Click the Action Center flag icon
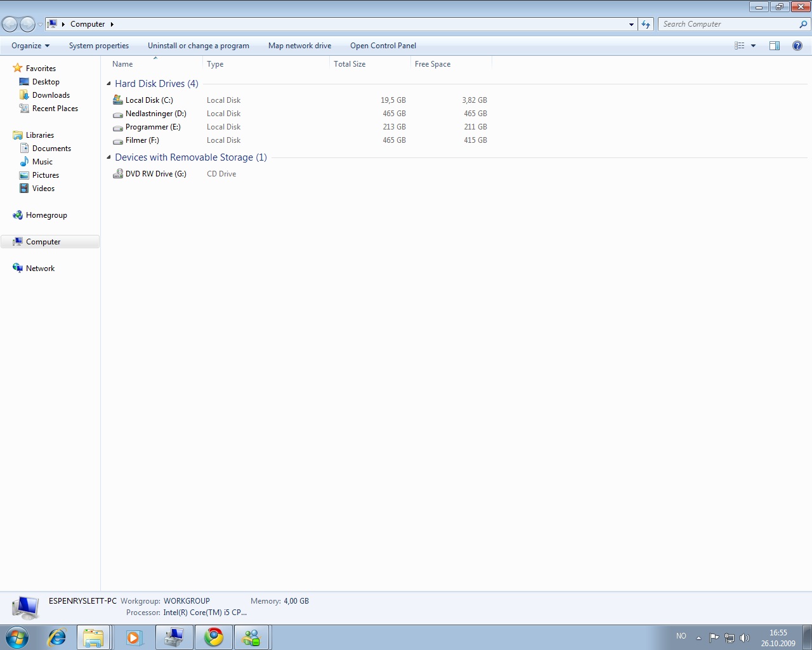Image resolution: width=812 pixels, height=650 pixels. tap(714, 638)
